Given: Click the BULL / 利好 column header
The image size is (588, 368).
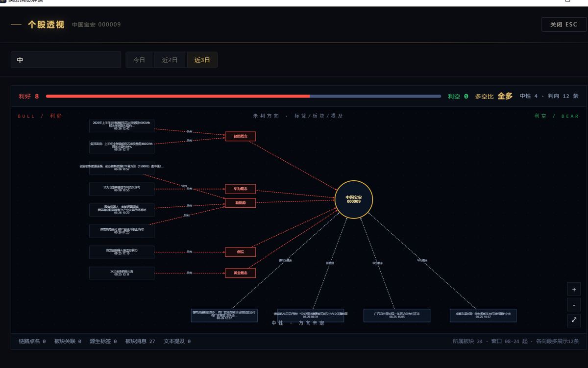Looking at the screenshot, I should [x=40, y=116].
